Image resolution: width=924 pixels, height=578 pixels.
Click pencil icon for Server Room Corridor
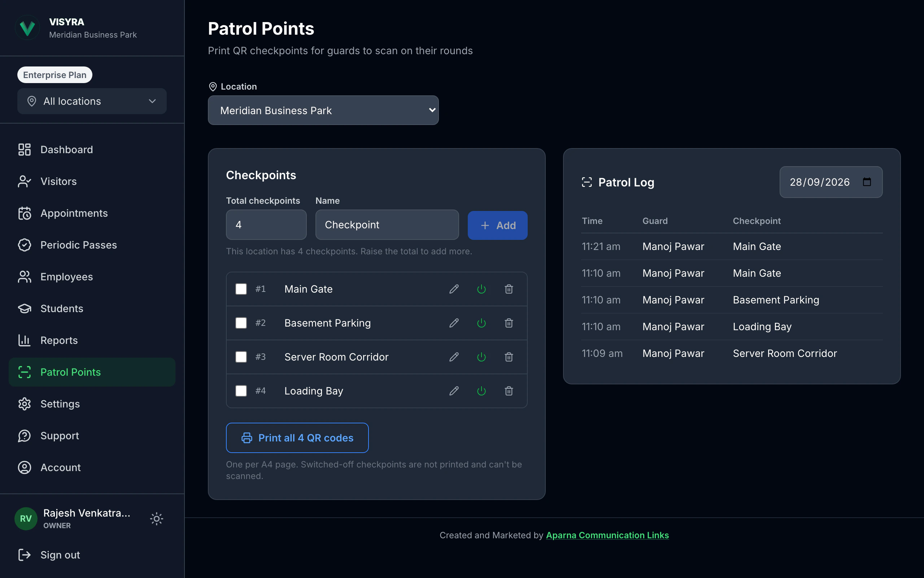(454, 357)
